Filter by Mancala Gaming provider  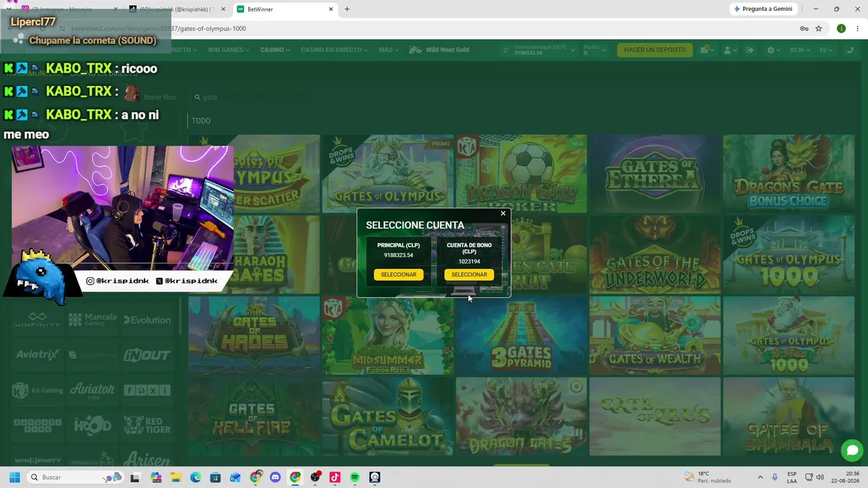(92, 320)
